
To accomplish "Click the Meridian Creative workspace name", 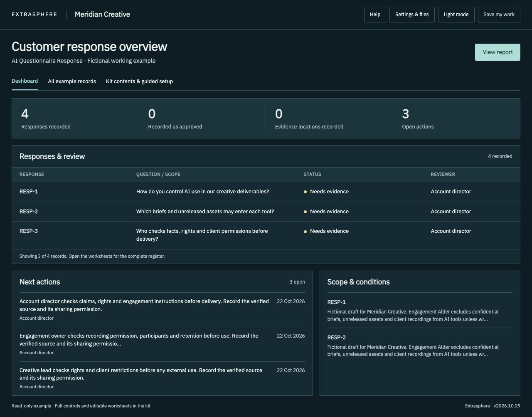I will [102, 14].
